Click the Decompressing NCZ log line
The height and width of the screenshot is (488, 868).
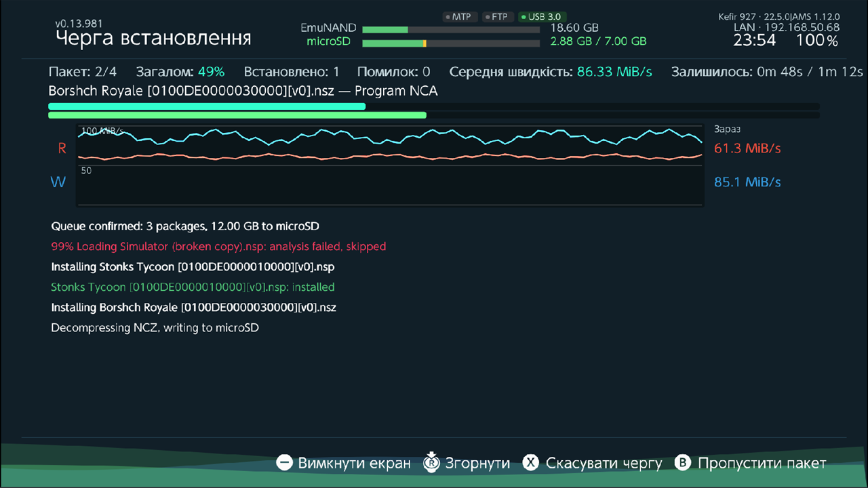click(x=155, y=327)
